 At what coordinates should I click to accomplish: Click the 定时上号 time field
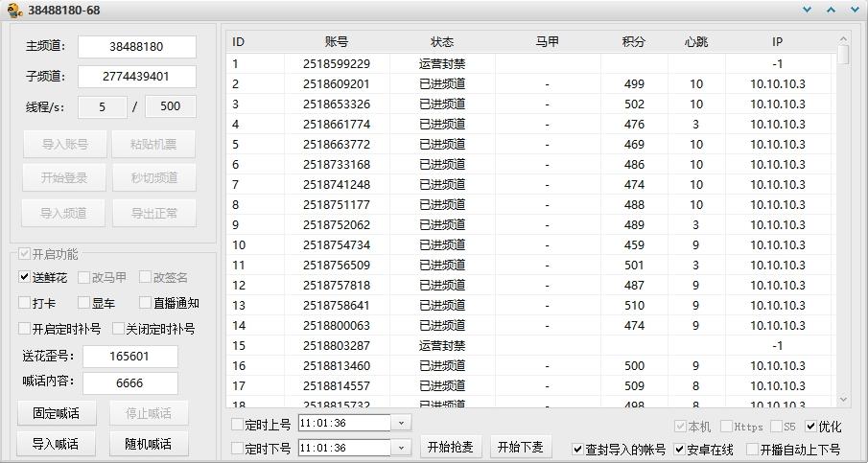344,424
